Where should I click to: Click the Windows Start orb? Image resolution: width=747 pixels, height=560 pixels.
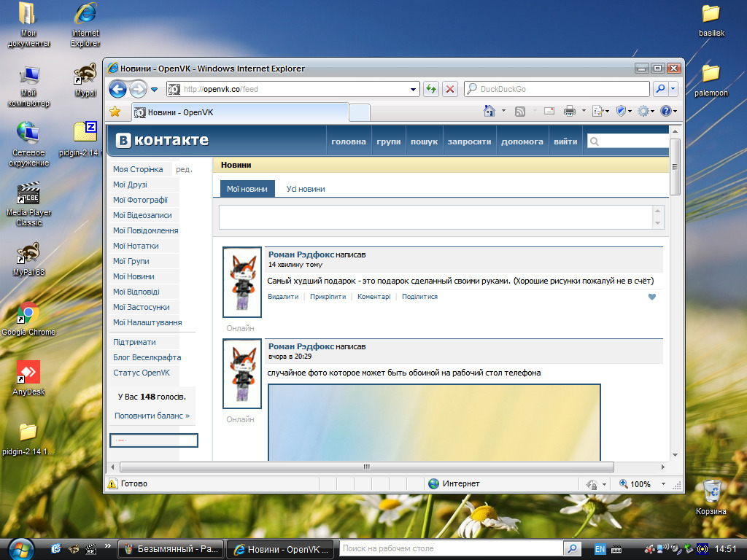(21, 548)
